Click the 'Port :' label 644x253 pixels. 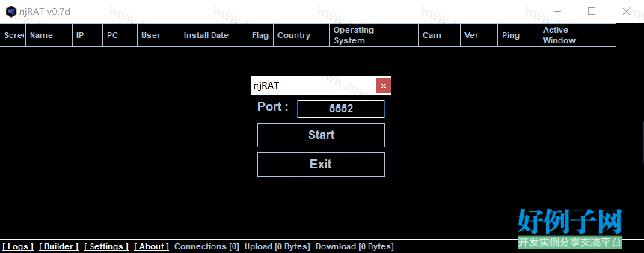[273, 107]
